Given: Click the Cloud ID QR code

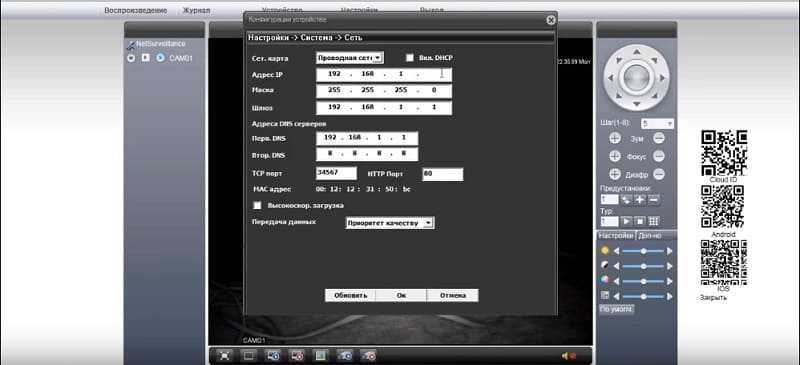Looking at the screenshot, I should click(723, 153).
